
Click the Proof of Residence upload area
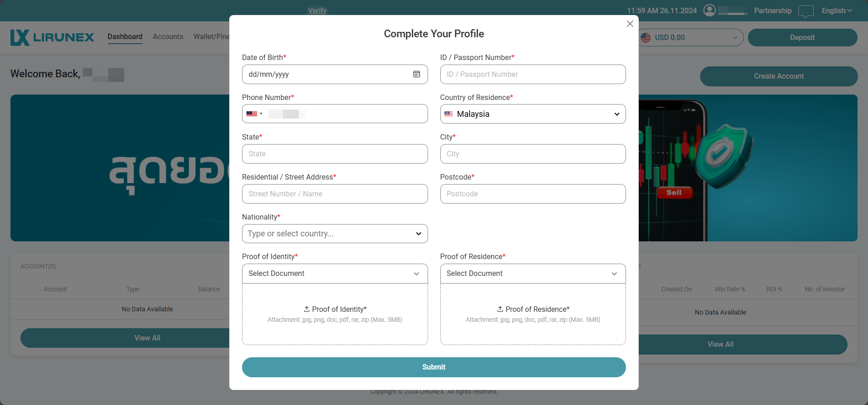pyautogui.click(x=533, y=314)
